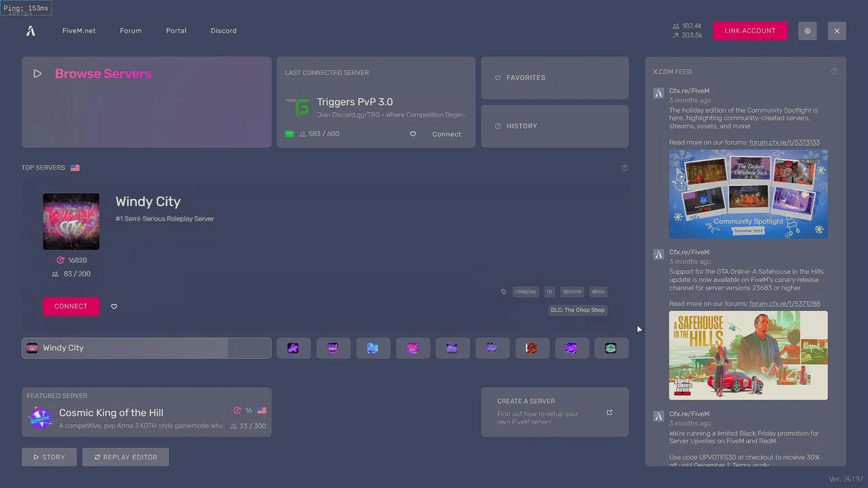Click the Windy City server title
Image resolution: width=868 pixels, height=488 pixels.
[x=148, y=201]
